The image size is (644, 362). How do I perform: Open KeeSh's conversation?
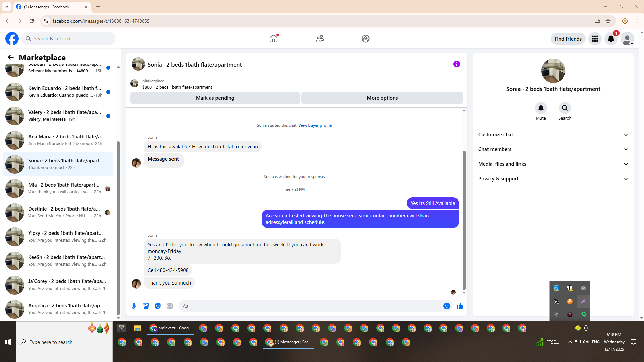[x=58, y=261]
